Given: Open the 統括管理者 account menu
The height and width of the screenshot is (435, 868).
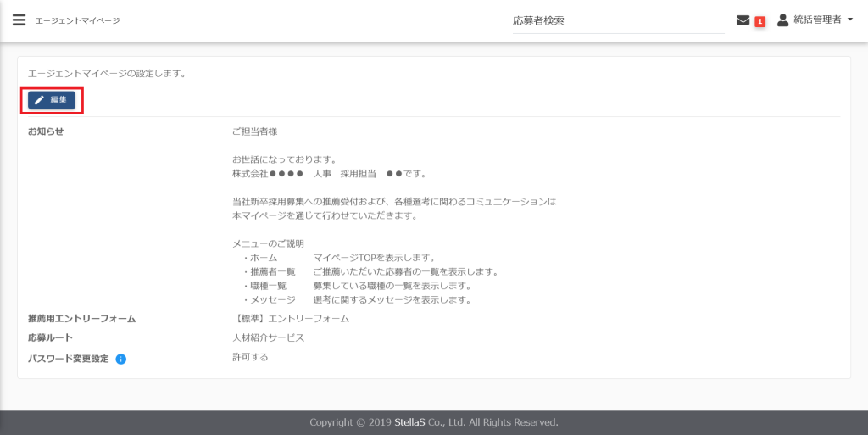Looking at the screenshot, I should 816,20.
